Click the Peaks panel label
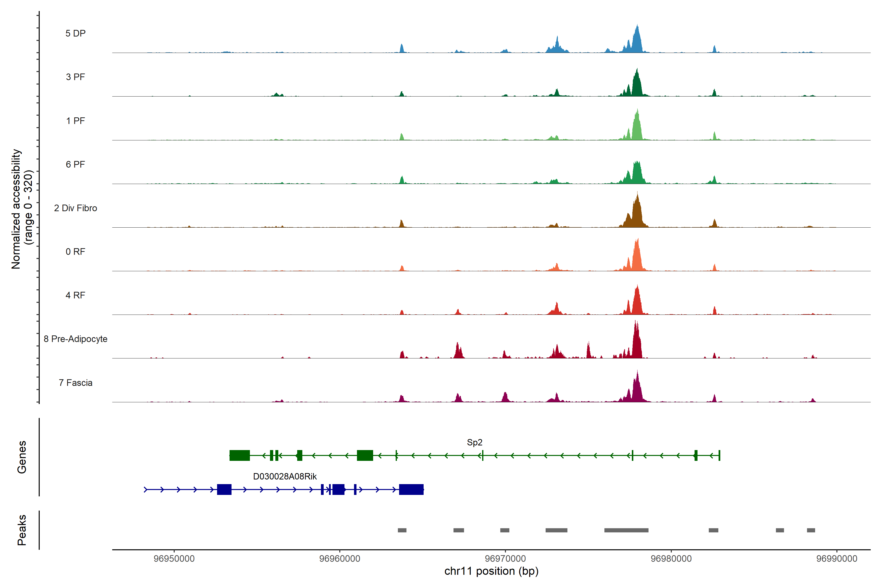Viewport: 882px width, 588px height. click(22, 530)
